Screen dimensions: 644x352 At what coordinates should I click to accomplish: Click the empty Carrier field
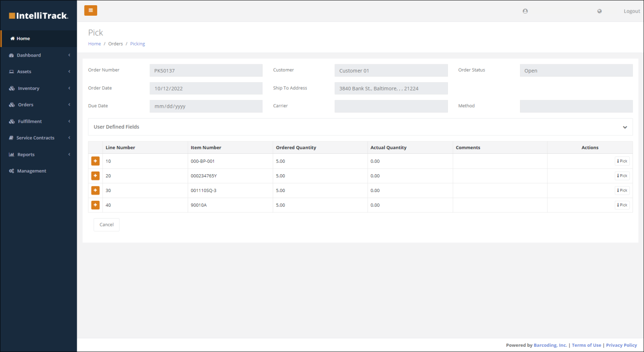391,106
